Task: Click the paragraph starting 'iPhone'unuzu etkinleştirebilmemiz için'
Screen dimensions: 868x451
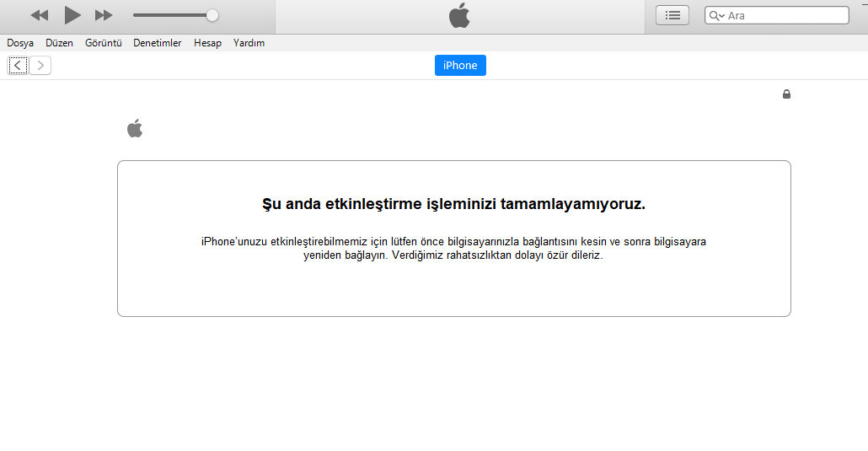Action: (453, 248)
